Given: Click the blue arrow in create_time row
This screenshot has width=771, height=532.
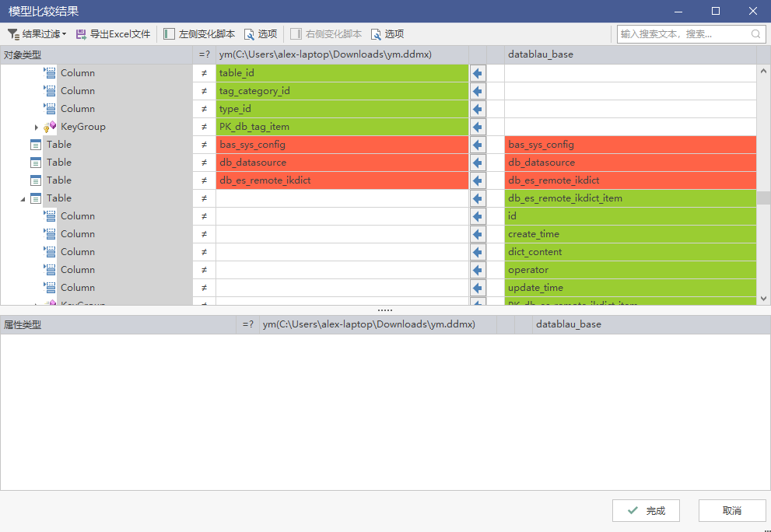Looking at the screenshot, I should coord(478,234).
